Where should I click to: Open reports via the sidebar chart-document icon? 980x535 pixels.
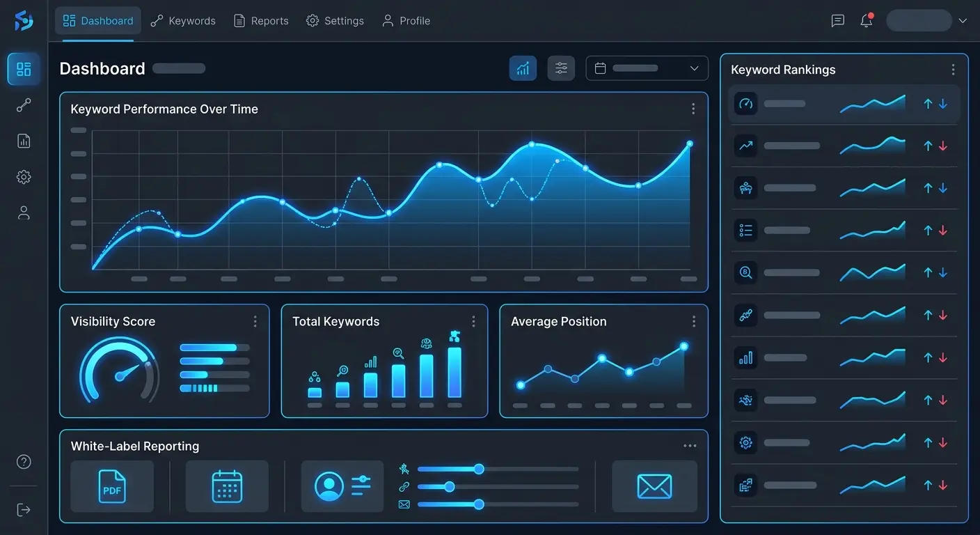tap(24, 141)
